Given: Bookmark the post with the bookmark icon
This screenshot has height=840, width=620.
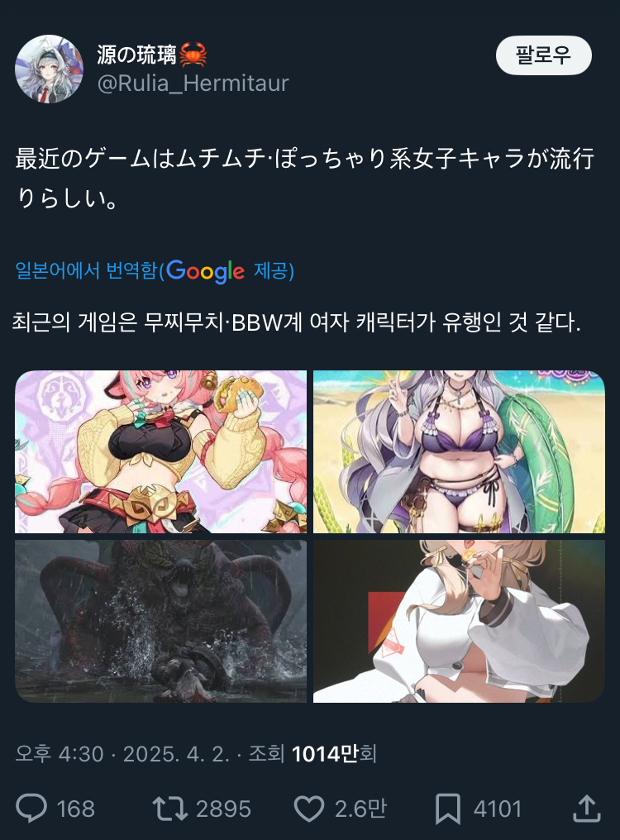Looking at the screenshot, I should tap(448, 809).
